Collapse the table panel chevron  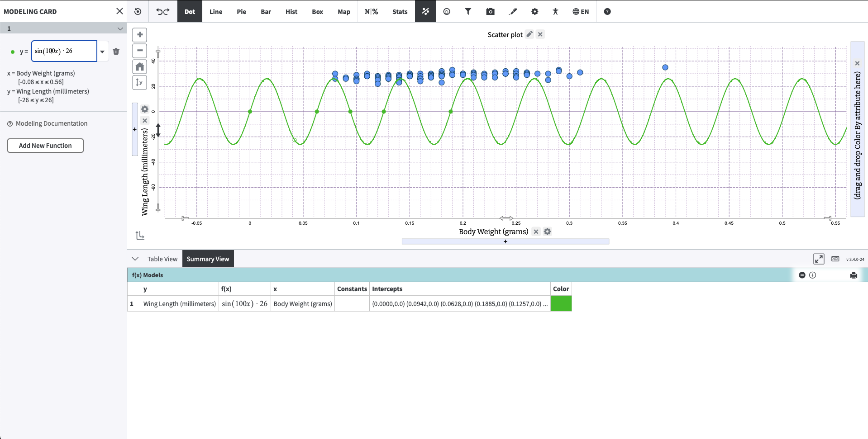(135, 259)
